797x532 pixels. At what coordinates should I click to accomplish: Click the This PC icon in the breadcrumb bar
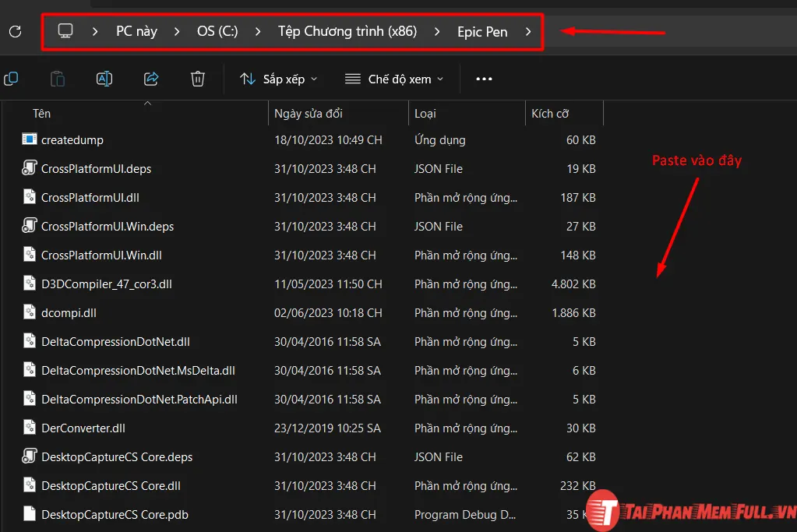coord(65,31)
